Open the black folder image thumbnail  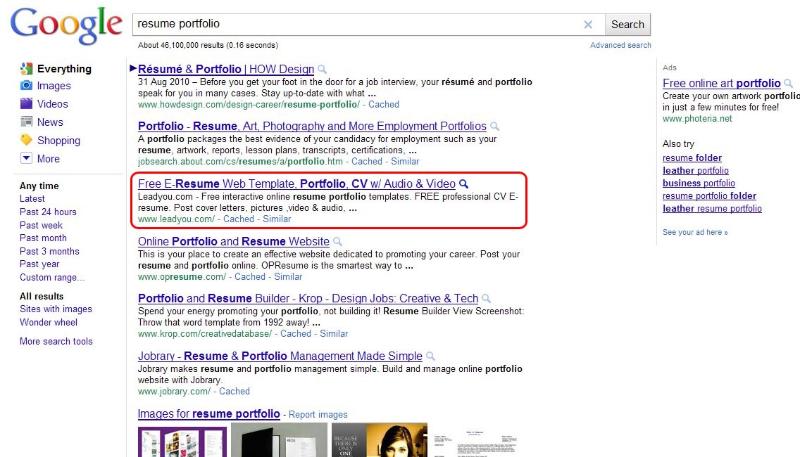[x=279, y=440]
